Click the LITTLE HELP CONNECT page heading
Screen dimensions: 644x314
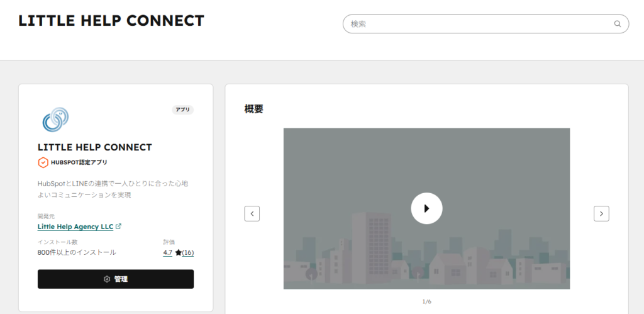click(111, 21)
